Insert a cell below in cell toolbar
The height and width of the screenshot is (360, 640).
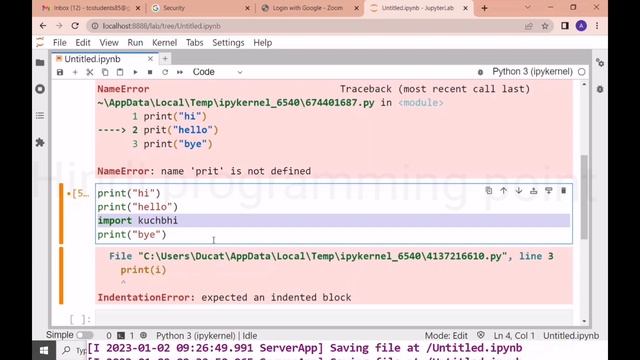click(549, 191)
